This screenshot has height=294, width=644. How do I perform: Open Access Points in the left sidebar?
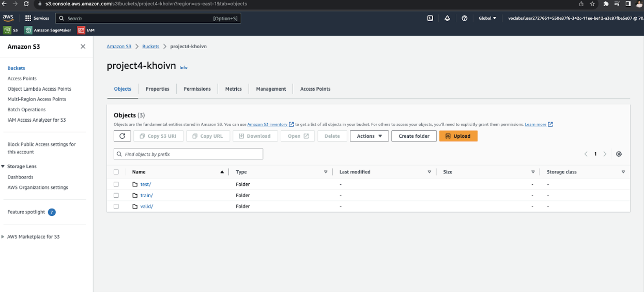tap(22, 79)
